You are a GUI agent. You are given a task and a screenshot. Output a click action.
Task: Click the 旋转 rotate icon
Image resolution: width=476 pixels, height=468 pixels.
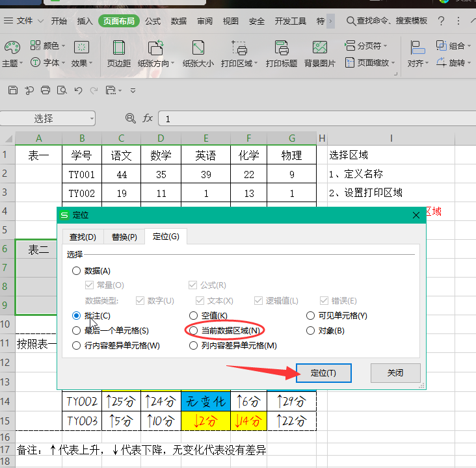[x=442, y=62]
